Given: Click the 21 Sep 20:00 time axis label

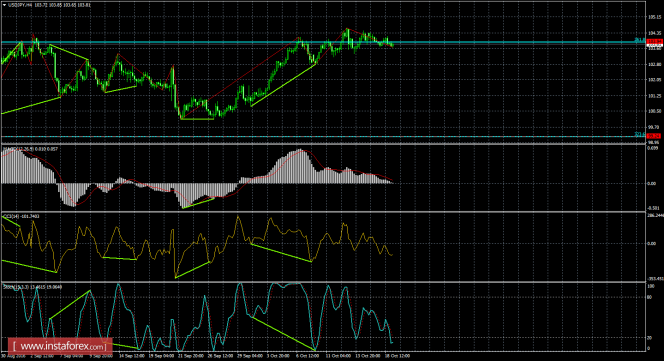Looking at the screenshot, I should [191, 356].
